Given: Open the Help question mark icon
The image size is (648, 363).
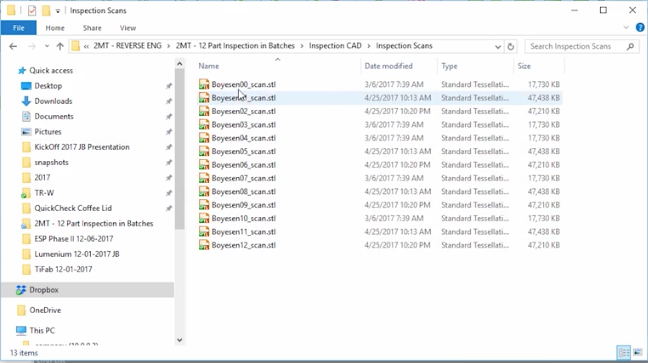Looking at the screenshot, I should pyautogui.click(x=640, y=28).
